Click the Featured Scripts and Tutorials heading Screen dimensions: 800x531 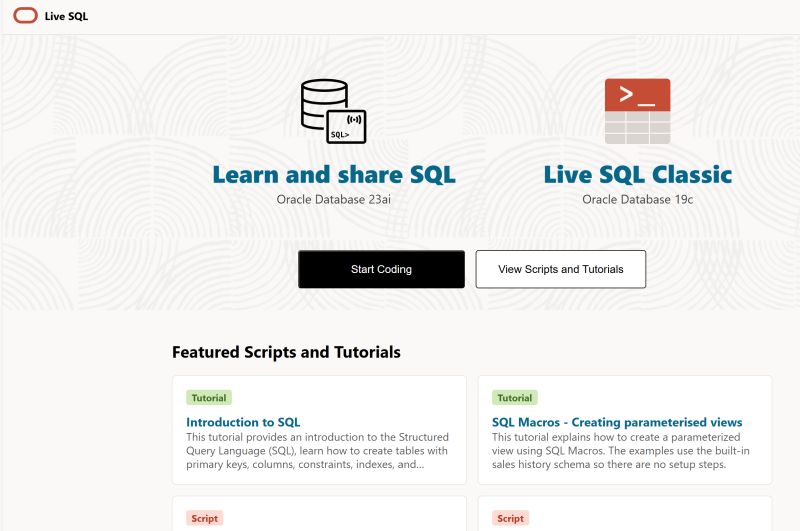(286, 352)
